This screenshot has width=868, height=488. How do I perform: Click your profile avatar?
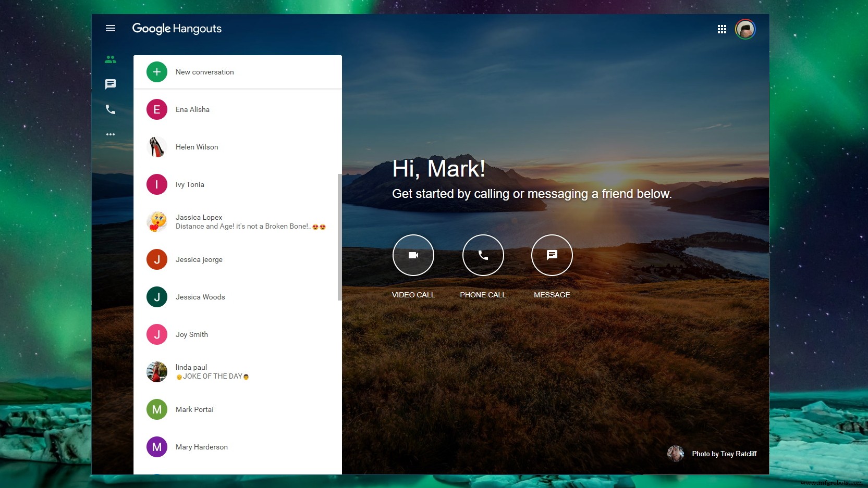(x=745, y=29)
